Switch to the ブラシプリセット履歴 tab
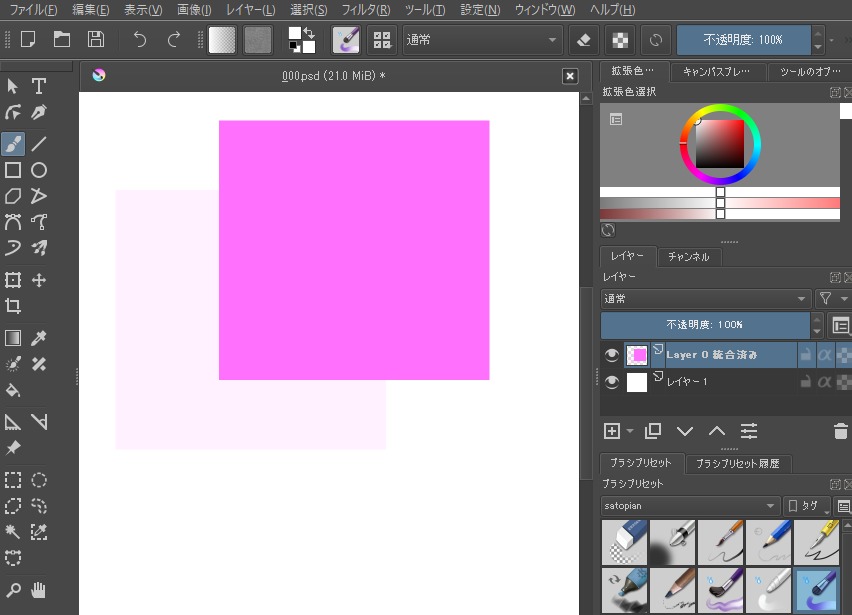This screenshot has height=615, width=852. coord(737,463)
